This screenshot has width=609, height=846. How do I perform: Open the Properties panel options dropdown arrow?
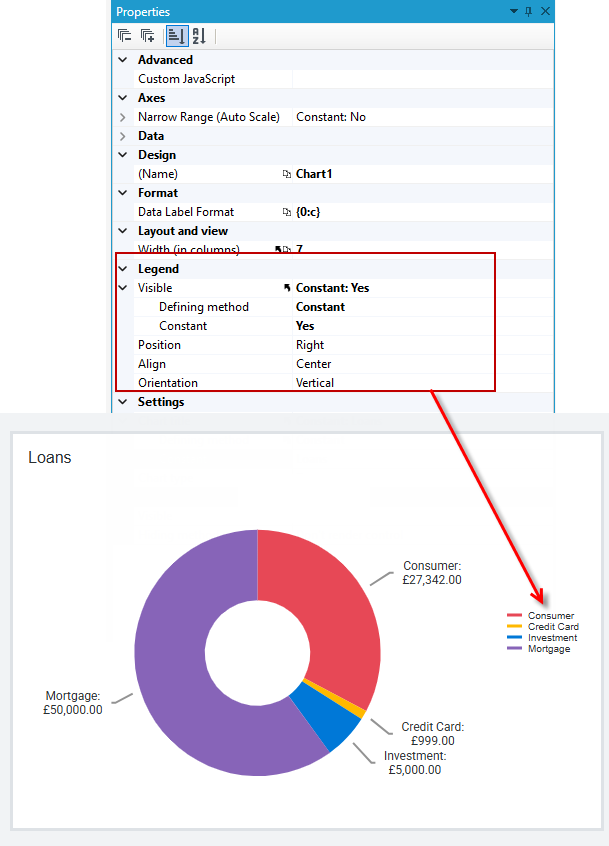coord(514,11)
